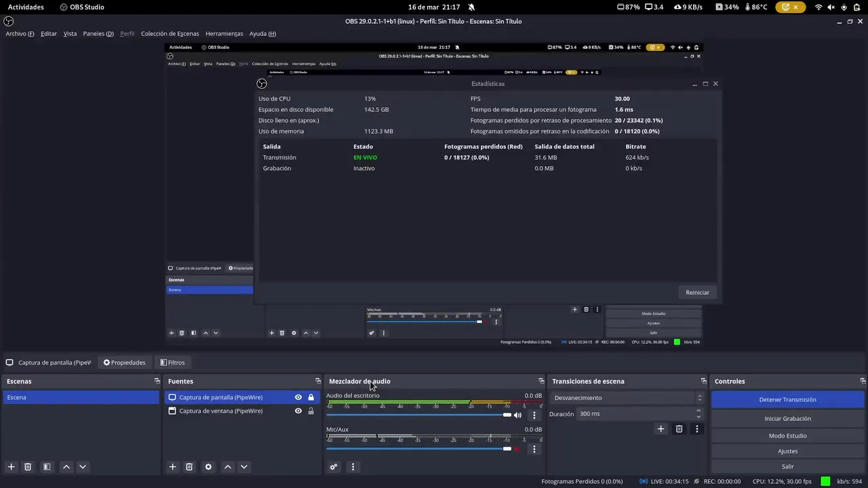Open Ajustes from Controles panel

[787, 451]
